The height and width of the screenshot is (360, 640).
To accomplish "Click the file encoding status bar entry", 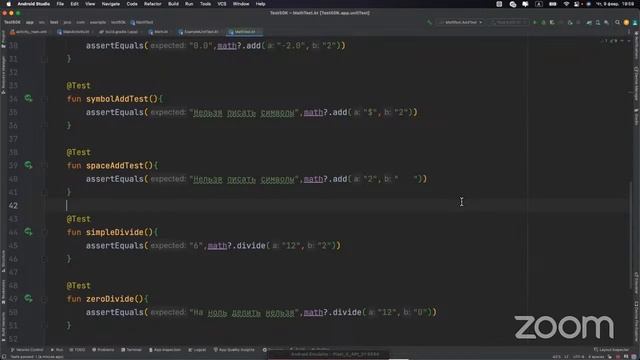I will tap(579, 357).
